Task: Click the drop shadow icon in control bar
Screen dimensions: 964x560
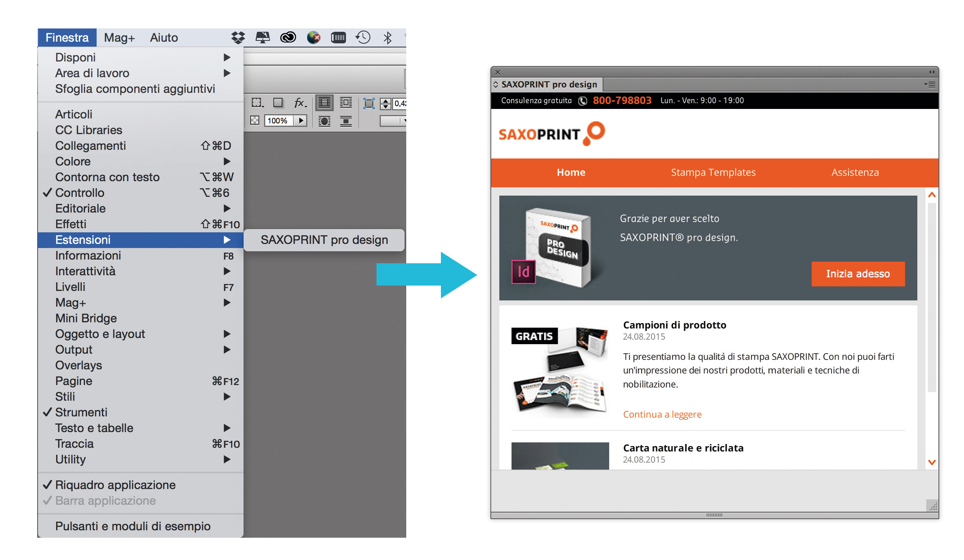Action: [x=278, y=102]
